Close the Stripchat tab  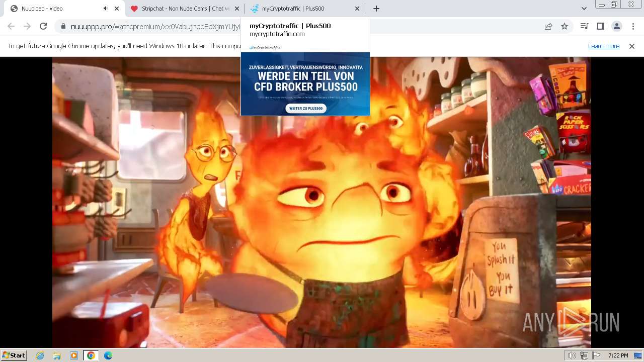coord(237,9)
